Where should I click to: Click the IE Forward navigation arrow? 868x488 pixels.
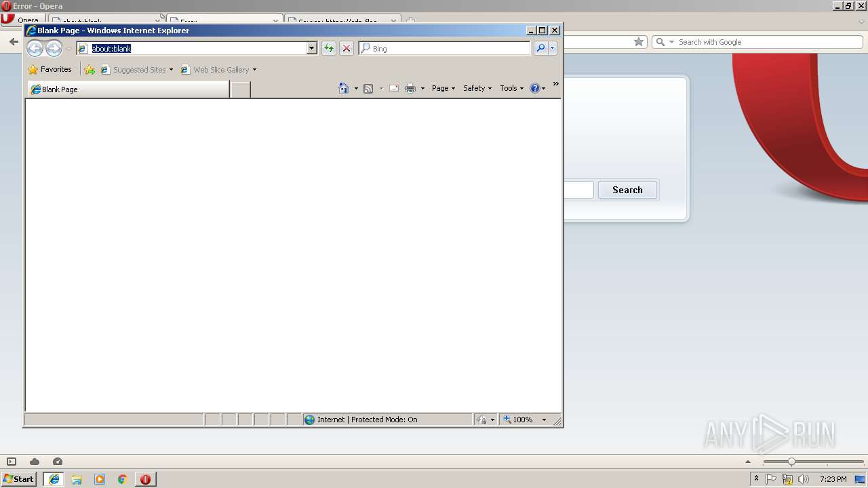click(x=54, y=48)
